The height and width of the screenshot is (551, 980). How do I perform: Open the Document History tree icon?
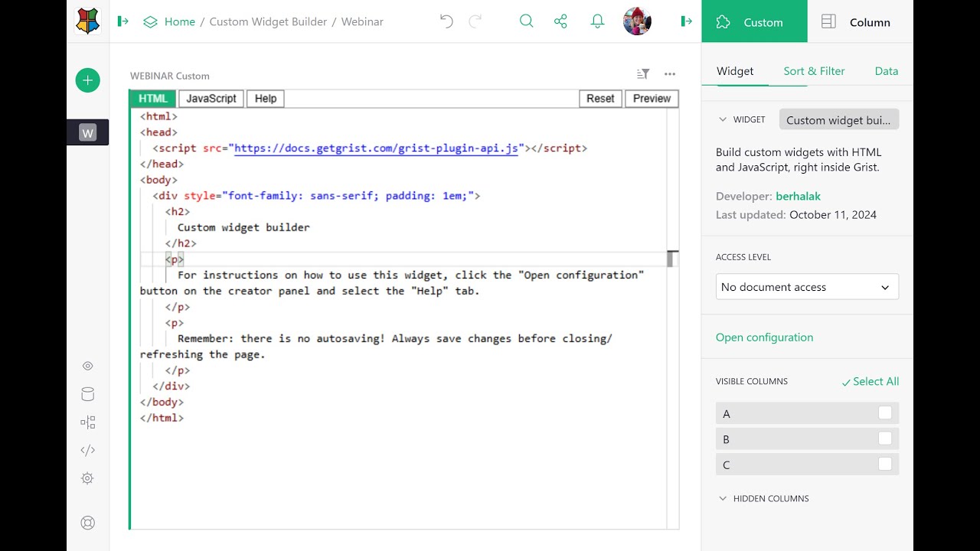click(88, 422)
